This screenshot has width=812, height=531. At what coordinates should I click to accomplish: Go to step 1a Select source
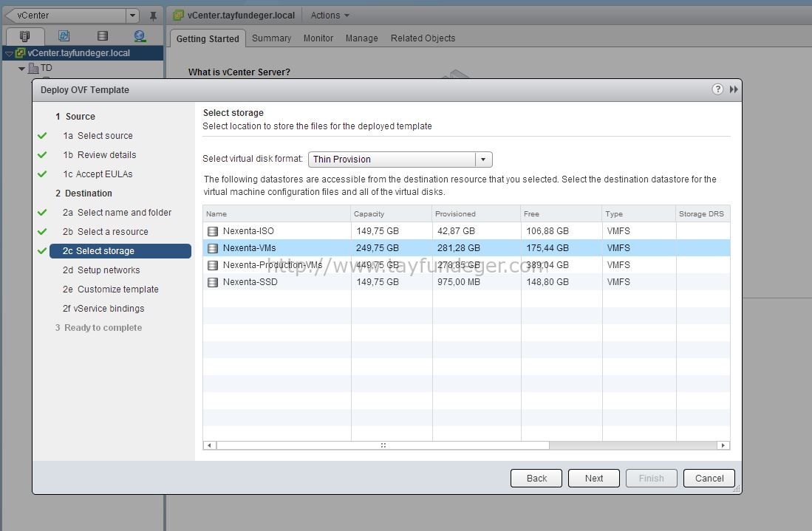pyautogui.click(x=98, y=136)
